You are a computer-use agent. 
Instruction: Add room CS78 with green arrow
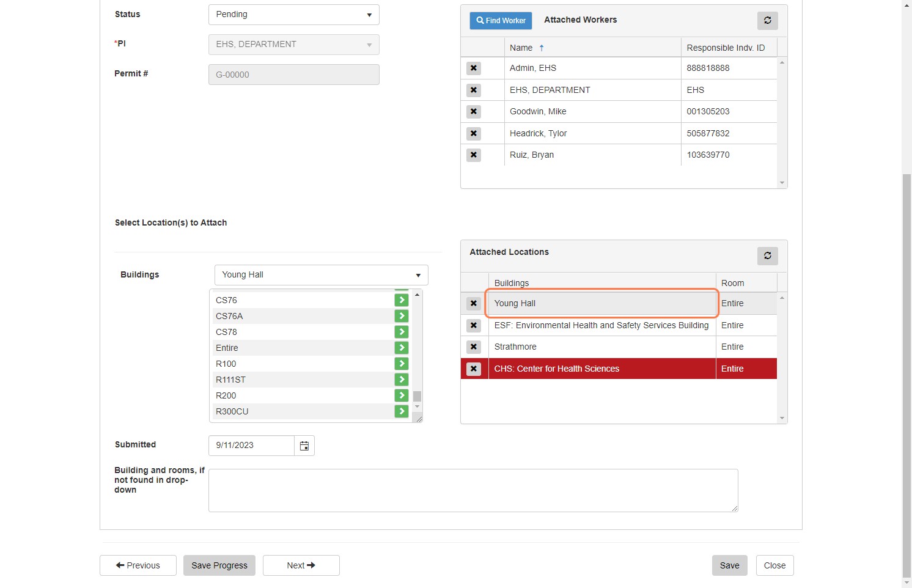tap(401, 332)
